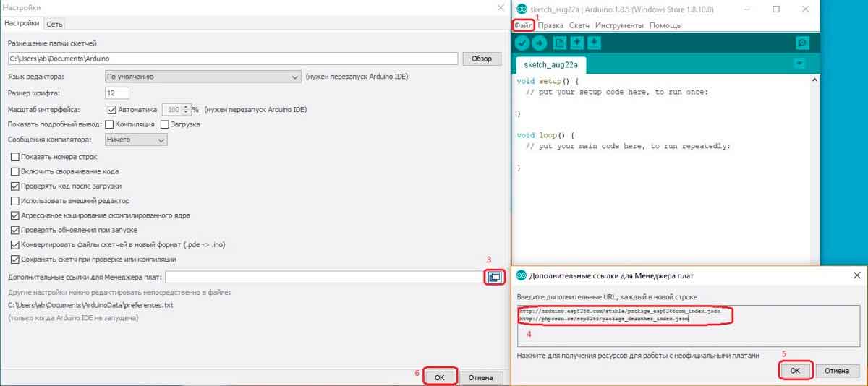Expand the sketch tab dropdown arrow
Image resolution: width=868 pixels, height=386 pixels.
[x=799, y=64]
